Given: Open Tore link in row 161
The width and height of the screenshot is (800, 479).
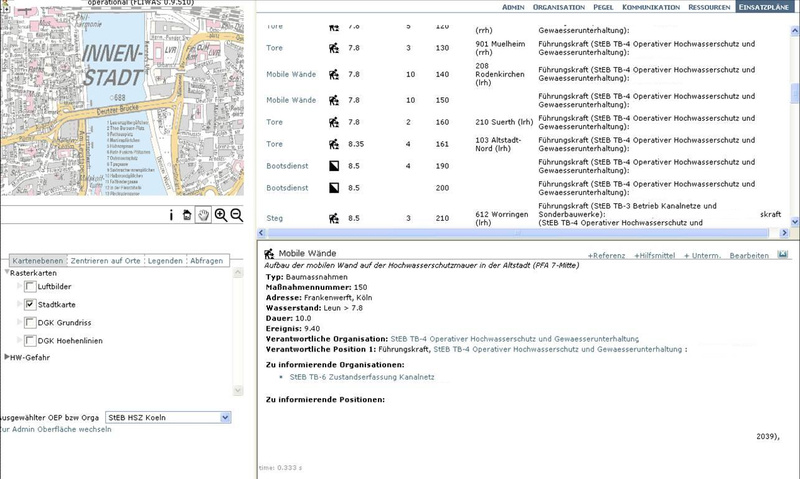Looking at the screenshot, I should click(x=274, y=144).
